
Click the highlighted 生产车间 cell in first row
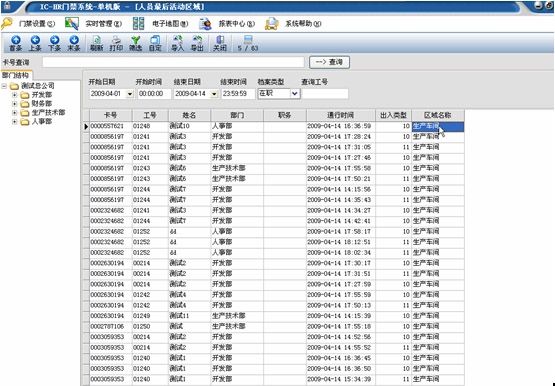pos(438,127)
